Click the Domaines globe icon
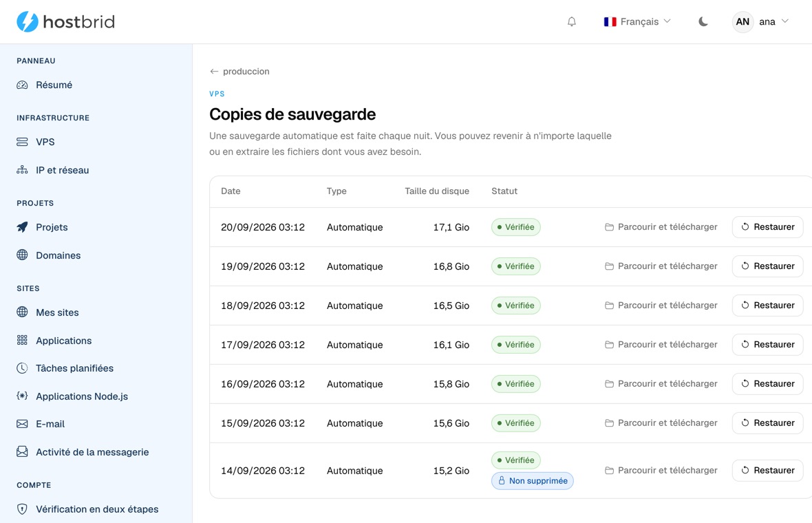Image resolution: width=812 pixels, height=523 pixels. pos(22,255)
